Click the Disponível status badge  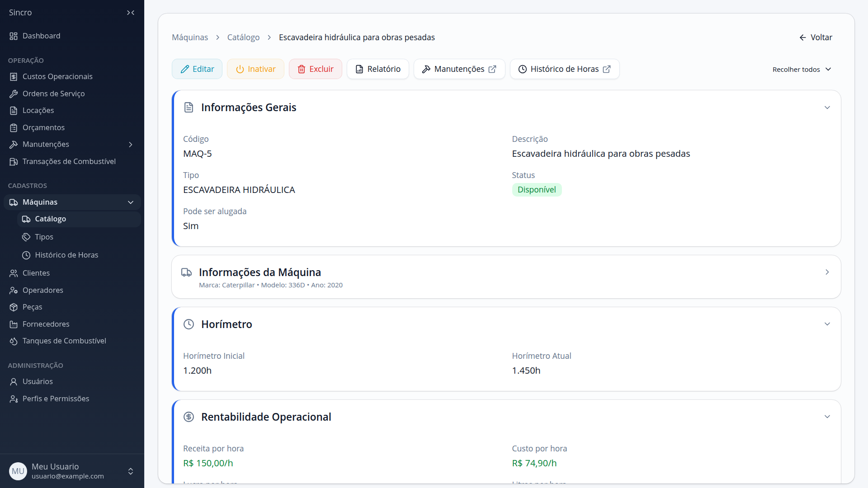point(537,190)
